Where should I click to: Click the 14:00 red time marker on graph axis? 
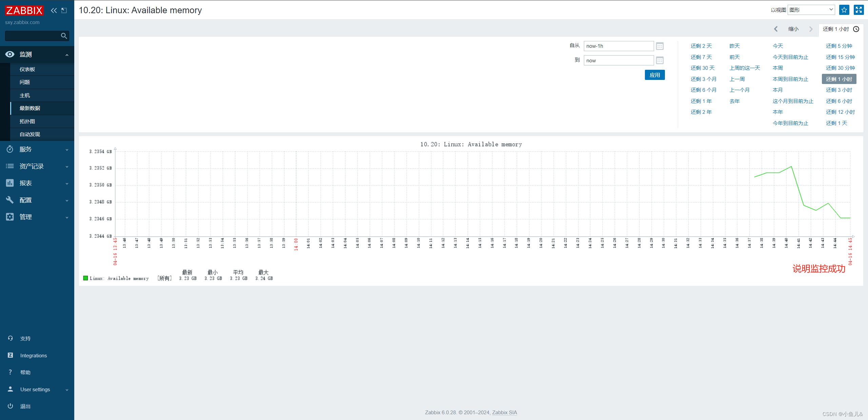coord(296,244)
